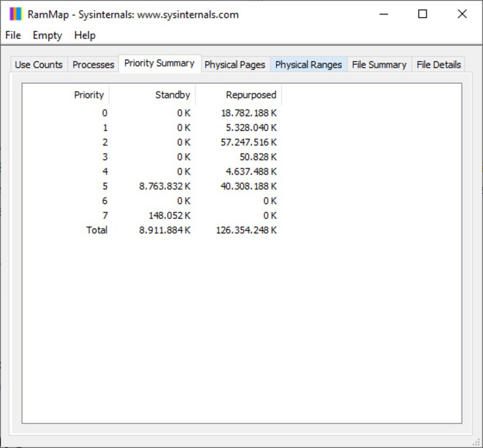Click repurposed value 40.308.188 K
483x448 pixels.
249,186
